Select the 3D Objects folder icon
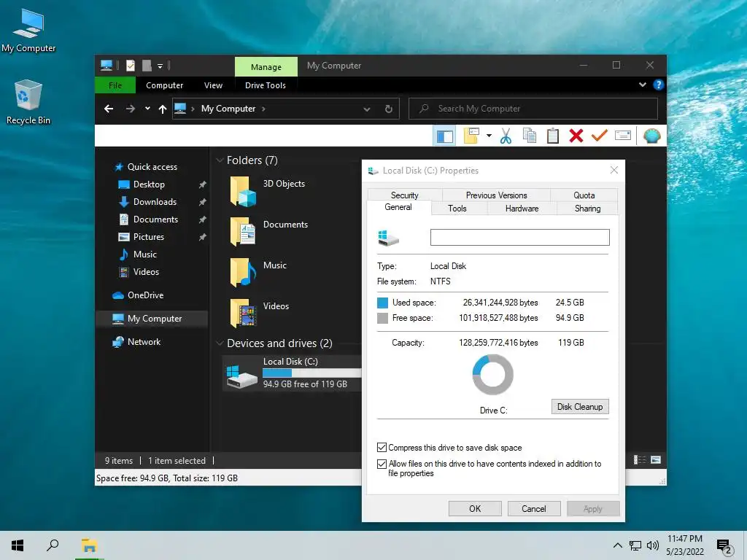The image size is (747, 560). point(243,192)
